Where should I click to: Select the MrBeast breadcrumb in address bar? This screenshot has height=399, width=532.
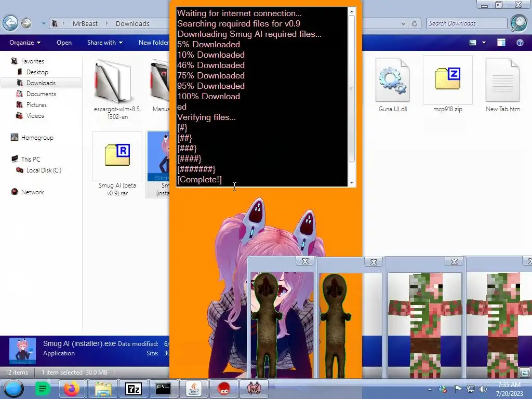point(85,23)
